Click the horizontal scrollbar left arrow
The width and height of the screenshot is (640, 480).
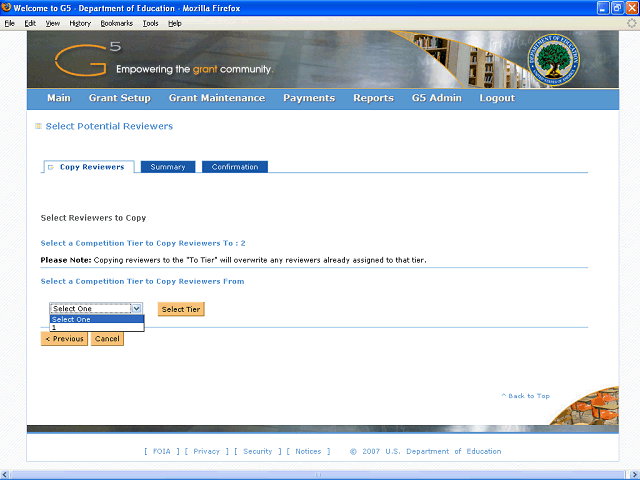4,475
